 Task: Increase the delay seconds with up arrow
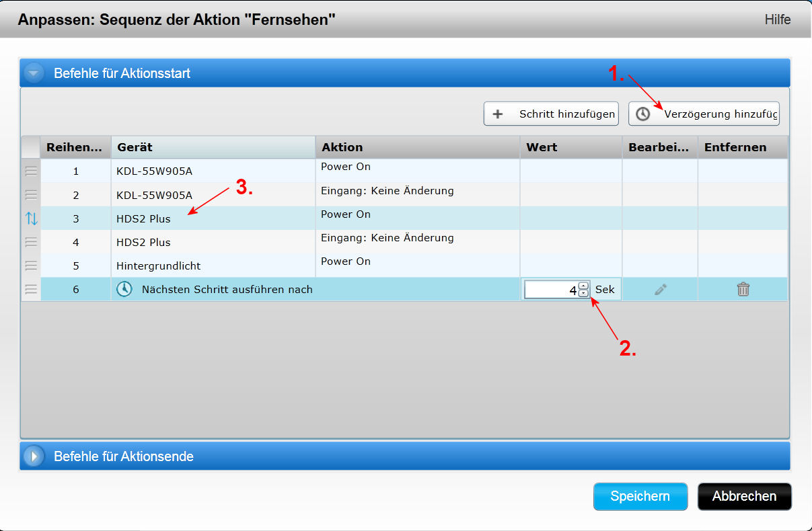(x=583, y=286)
